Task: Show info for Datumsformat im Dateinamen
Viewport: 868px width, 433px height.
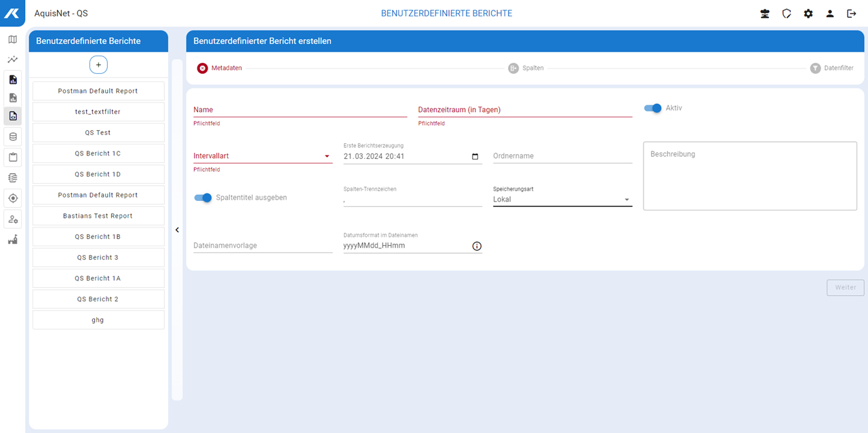Action: coord(476,246)
